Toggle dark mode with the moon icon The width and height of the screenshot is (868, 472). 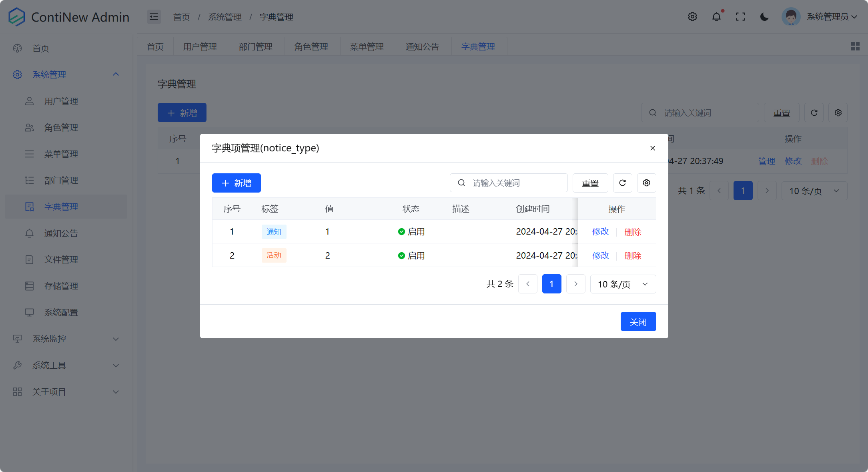point(764,16)
